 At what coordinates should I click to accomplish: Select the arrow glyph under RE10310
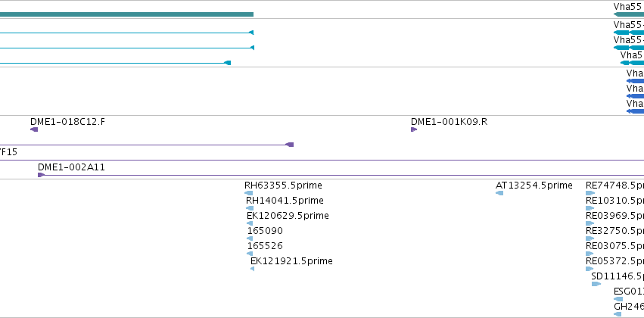[590, 208]
